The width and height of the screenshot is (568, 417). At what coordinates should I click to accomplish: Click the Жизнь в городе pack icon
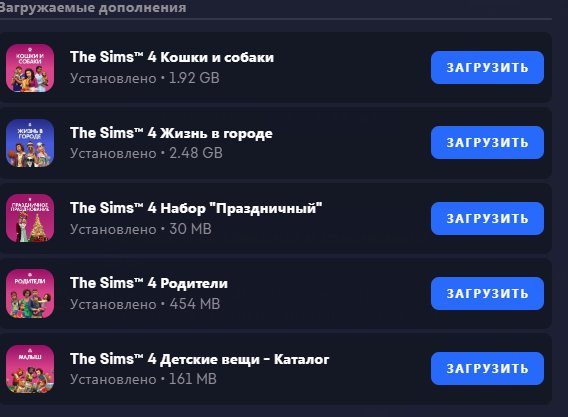click(x=30, y=143)
